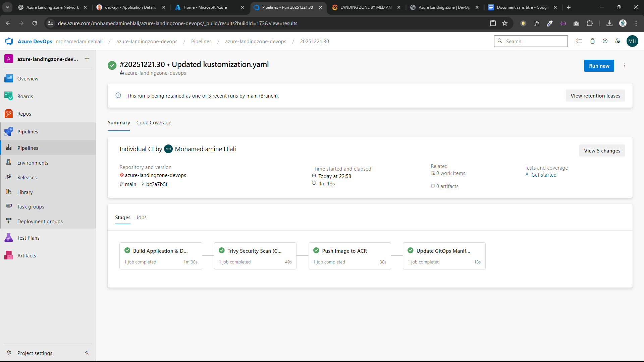
Task: Click the MH user avatar in the top right
Action: click(633, 41)
